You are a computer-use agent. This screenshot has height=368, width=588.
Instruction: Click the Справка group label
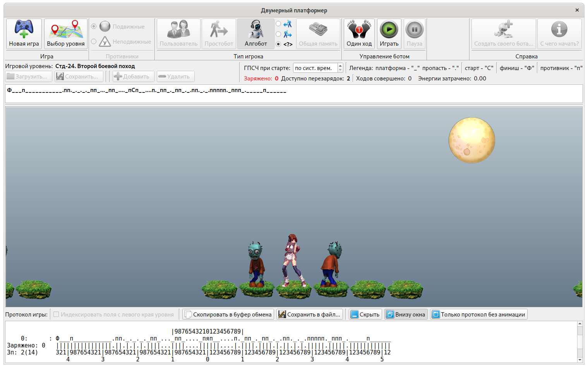(526, 56)
